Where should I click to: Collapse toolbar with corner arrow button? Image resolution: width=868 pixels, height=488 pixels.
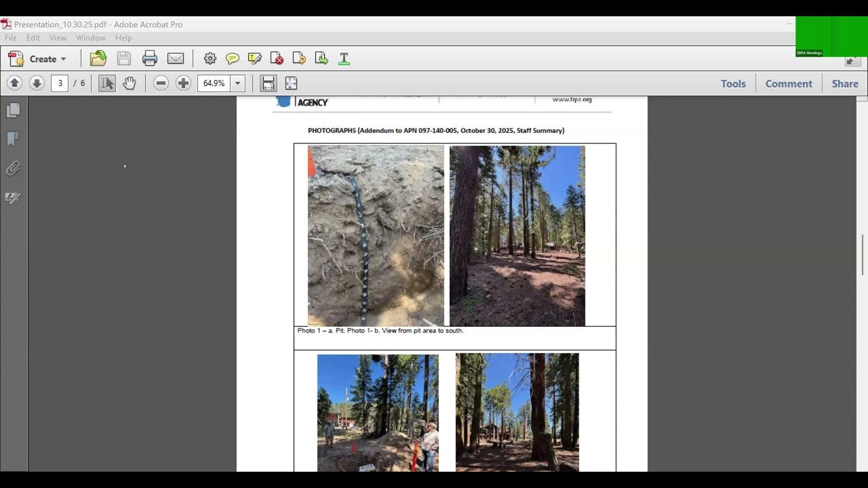pyautogui.click(x=852, y=62)
